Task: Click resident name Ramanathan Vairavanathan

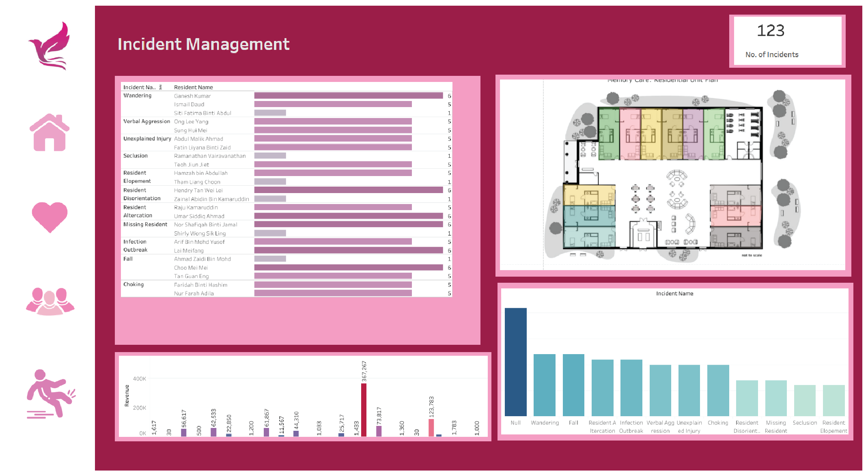Action: [x=210, y=156]
